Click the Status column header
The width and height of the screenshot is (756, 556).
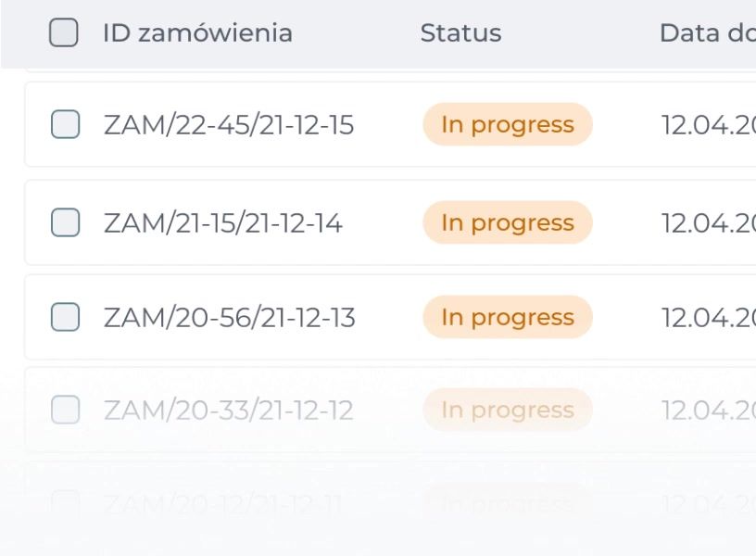pyautogui.click(x=460, y=33)
